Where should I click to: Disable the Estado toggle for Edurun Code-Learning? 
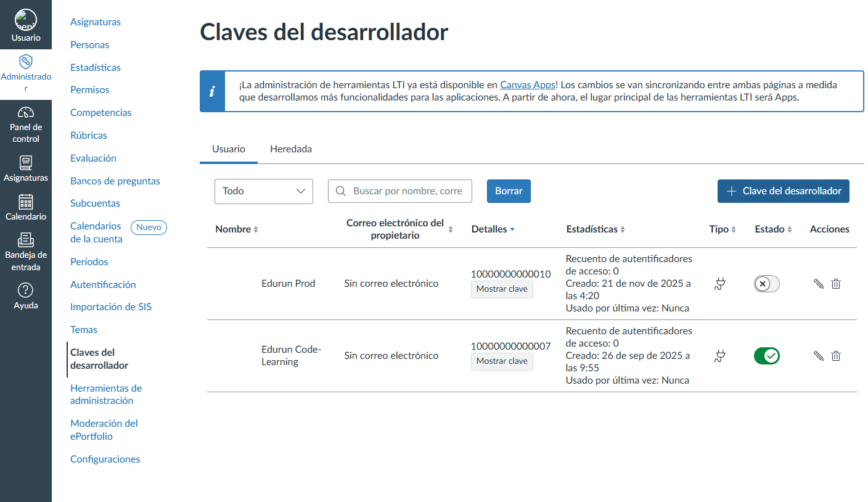pyautogui.click(x=766, y=355)
